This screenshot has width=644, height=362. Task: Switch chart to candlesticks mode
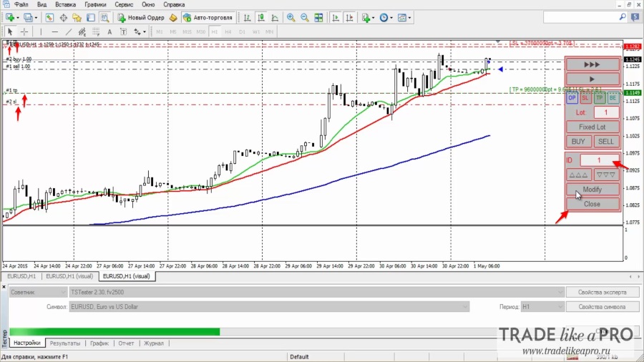click(x=261, y=18)
